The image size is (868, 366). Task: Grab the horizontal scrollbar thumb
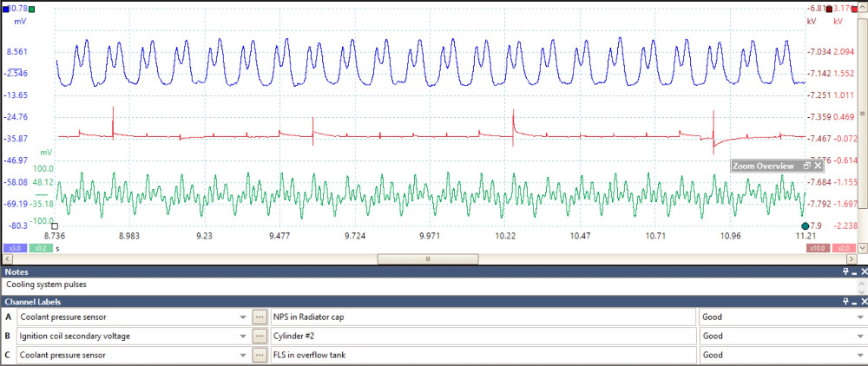427,258
